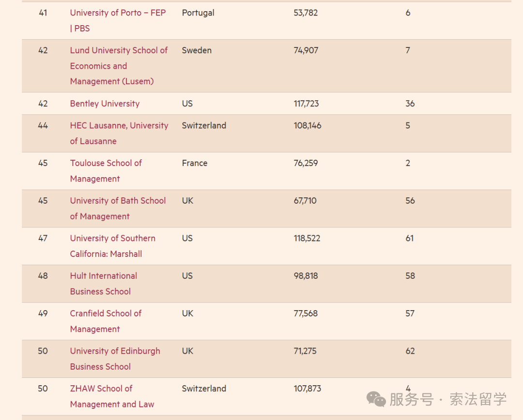Select the salary value 107,873
Screen dimensions: 523x420
point(307,389)
